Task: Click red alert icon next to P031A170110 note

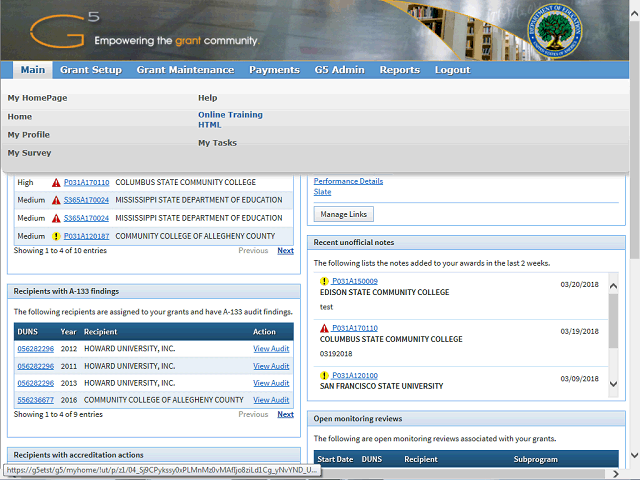Action: [324, 328]
